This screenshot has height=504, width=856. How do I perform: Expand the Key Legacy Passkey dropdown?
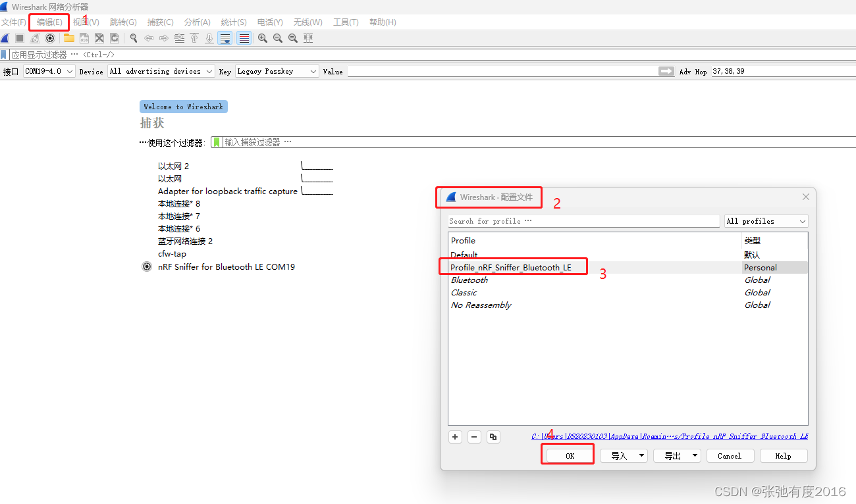pyautogui.click(x=277, y=71)
